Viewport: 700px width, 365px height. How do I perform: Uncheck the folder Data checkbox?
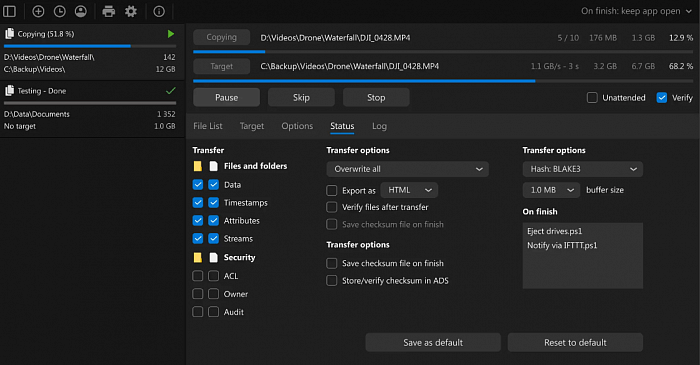pyautogui.click(x=198, y=185)
